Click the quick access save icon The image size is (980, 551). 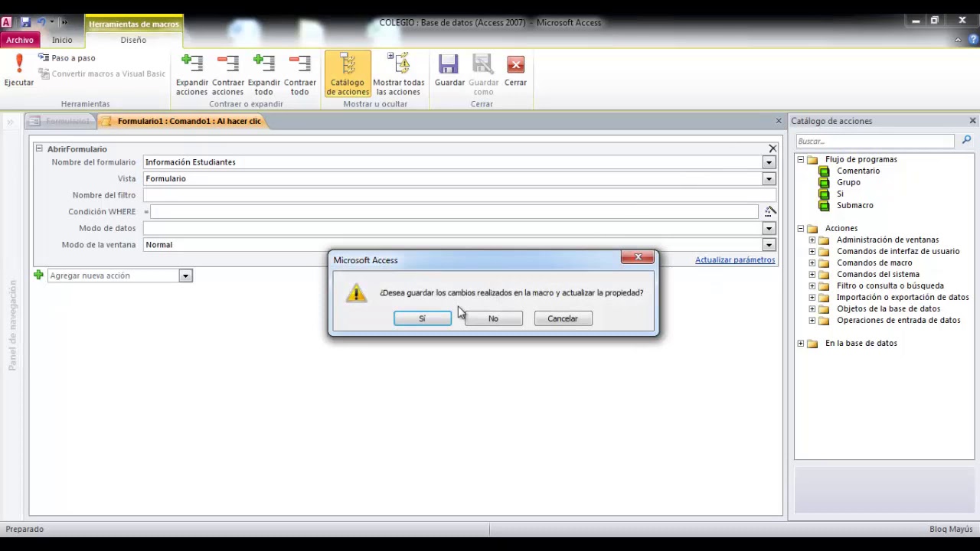(x=25, y=22)
